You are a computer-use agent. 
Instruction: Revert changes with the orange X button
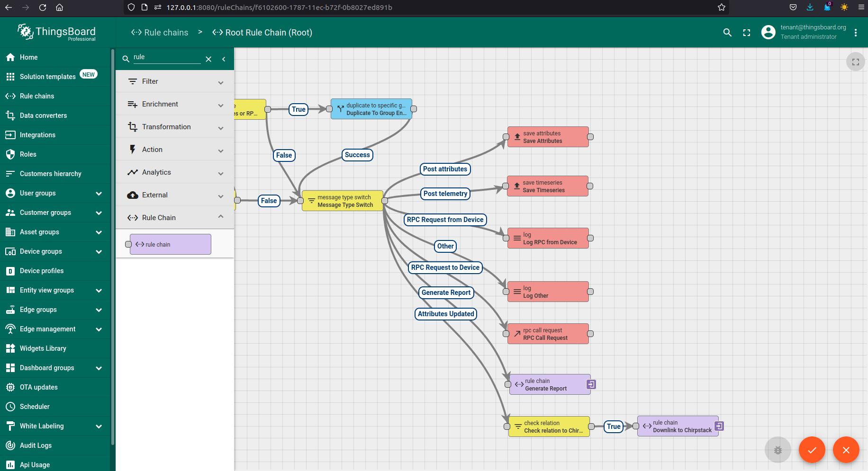[846, 450]
